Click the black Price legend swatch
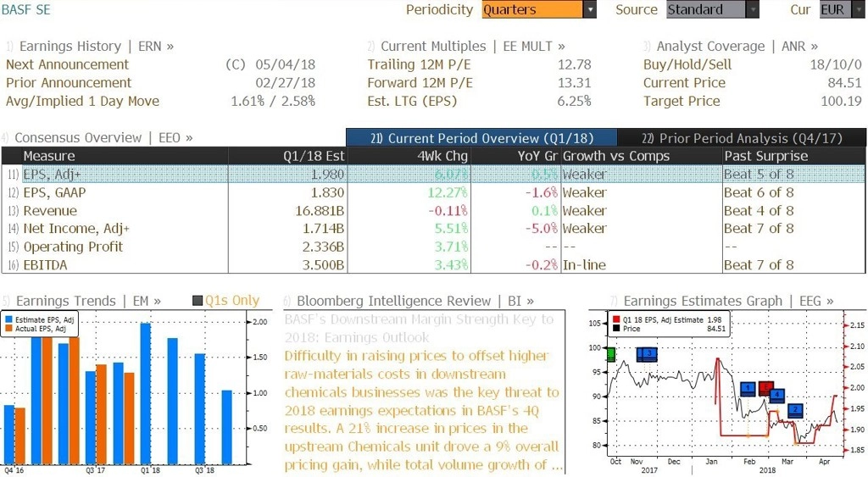868x477 pixels. (616, 329)
